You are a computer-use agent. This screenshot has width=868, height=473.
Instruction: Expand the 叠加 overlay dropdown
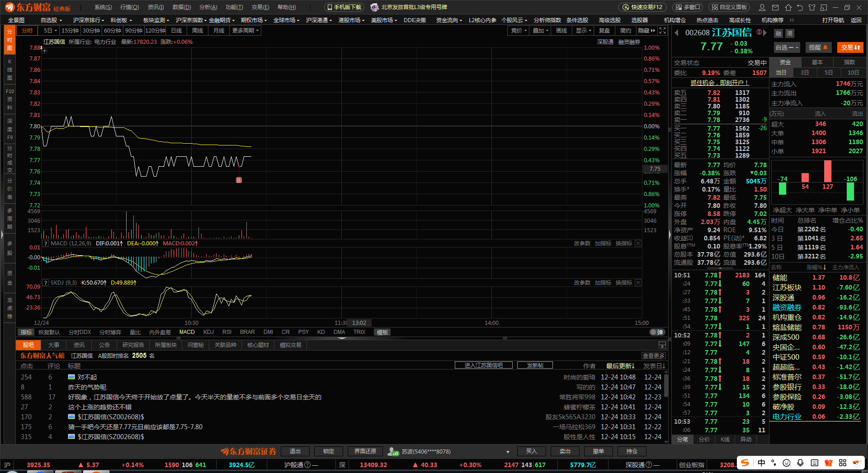pyautogui.click(x=541, y=31)
